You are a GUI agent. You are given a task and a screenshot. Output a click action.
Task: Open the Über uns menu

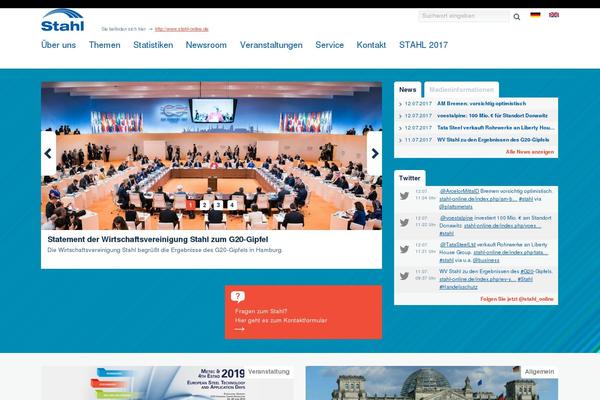(58, 45)
